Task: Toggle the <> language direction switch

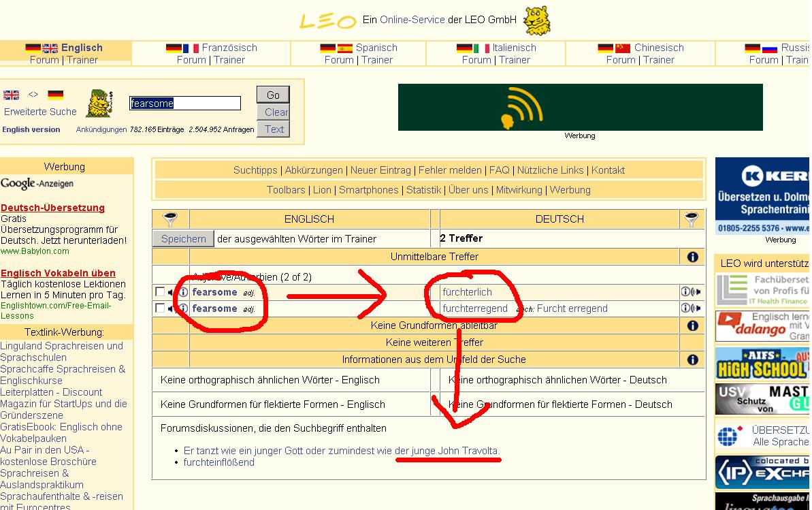Action: pyautogui.click(x=33, y=95)
